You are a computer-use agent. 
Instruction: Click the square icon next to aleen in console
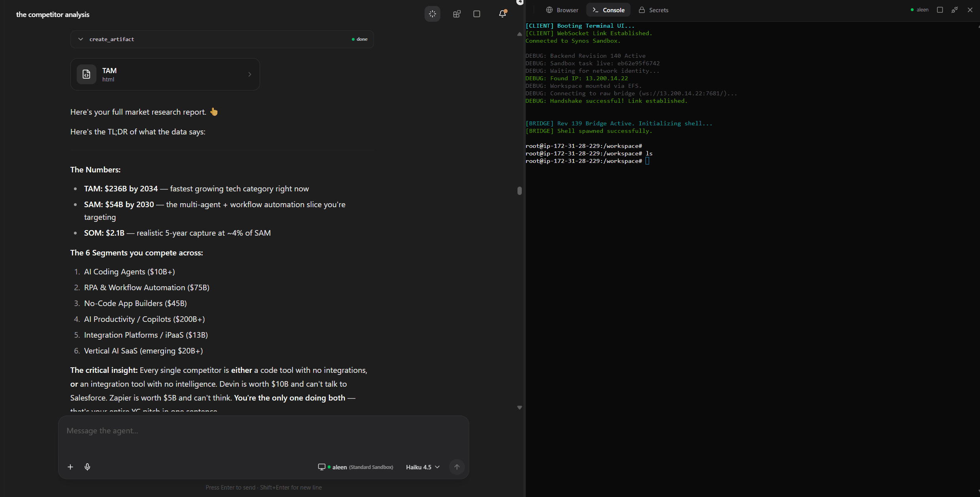pyautogui.click(x=940, y=10)
